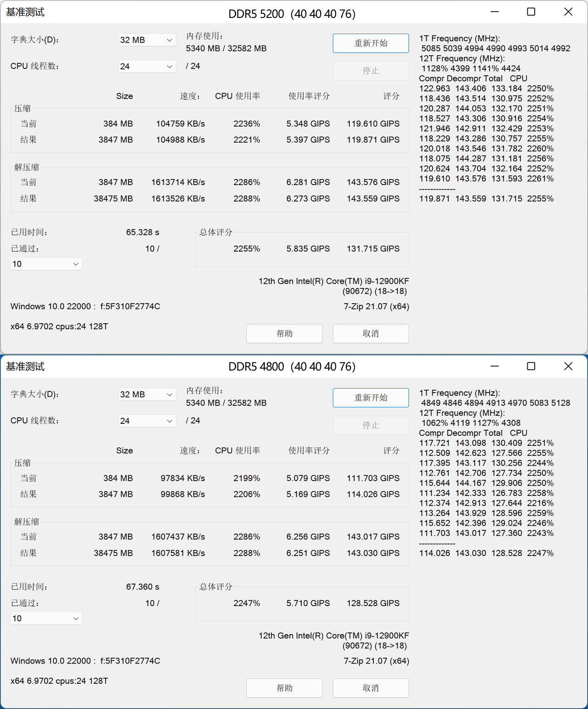The height and width of the screenshot is (709, 588).
Task: Click 重新开始 to restart the DDR5 4800 benchmark
Action: [x=370, y=398]
